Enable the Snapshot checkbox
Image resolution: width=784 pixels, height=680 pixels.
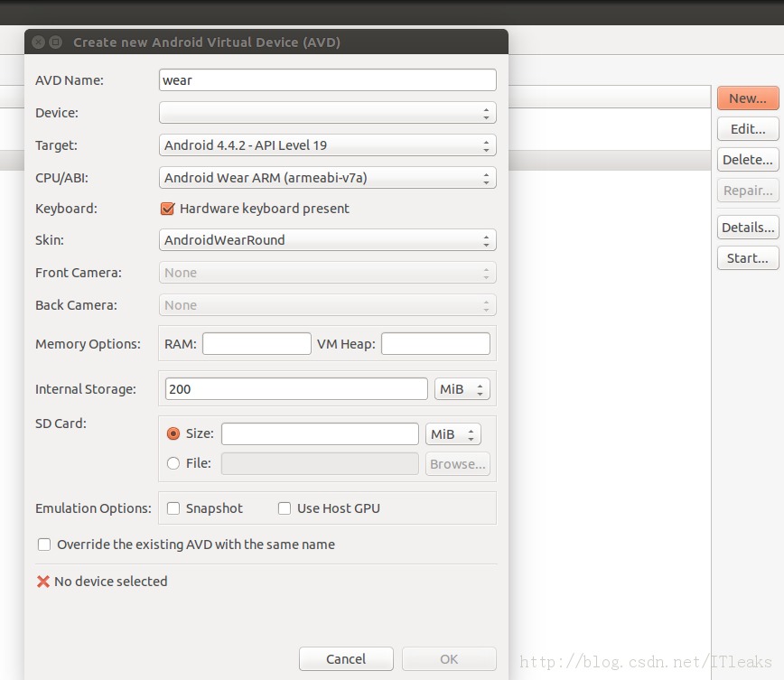point(173,508)
